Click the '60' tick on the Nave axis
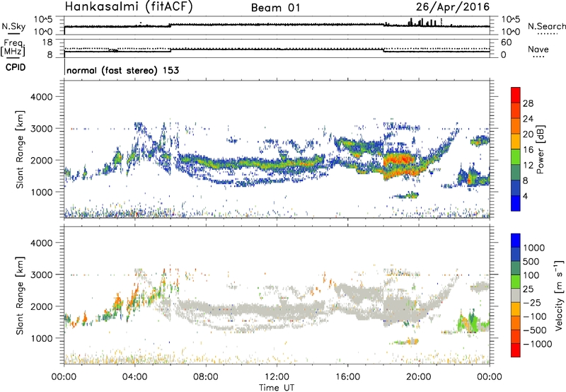 pos(506,42)
